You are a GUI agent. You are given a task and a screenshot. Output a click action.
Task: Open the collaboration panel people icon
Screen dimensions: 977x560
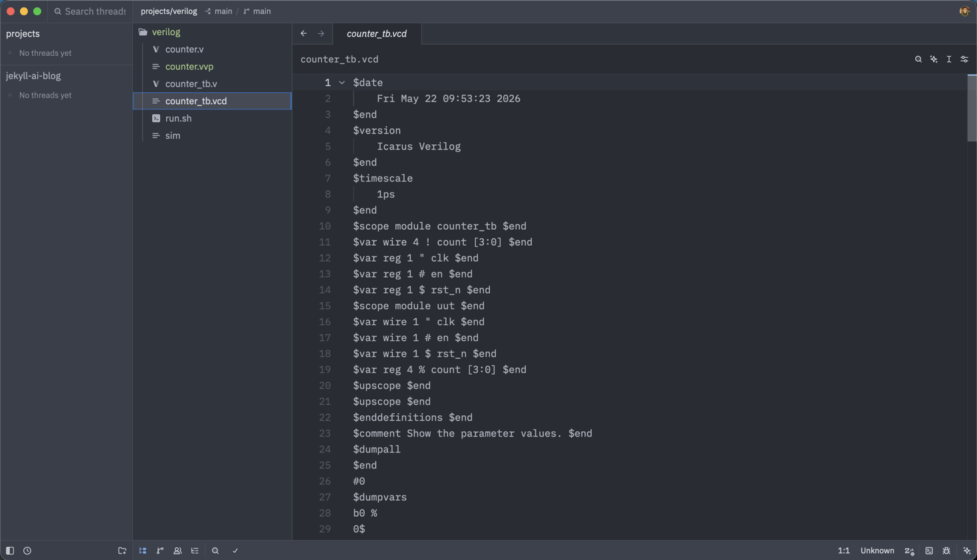click(177, 551)
